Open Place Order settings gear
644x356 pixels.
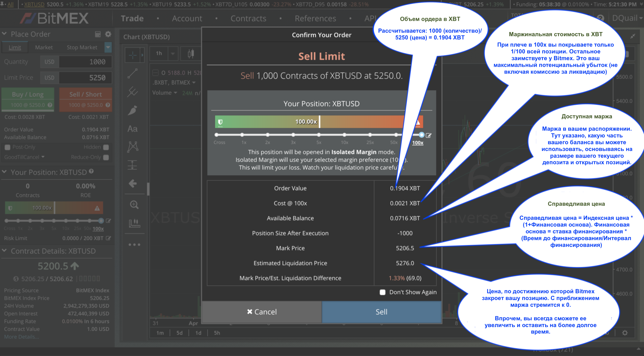point(108,34)
